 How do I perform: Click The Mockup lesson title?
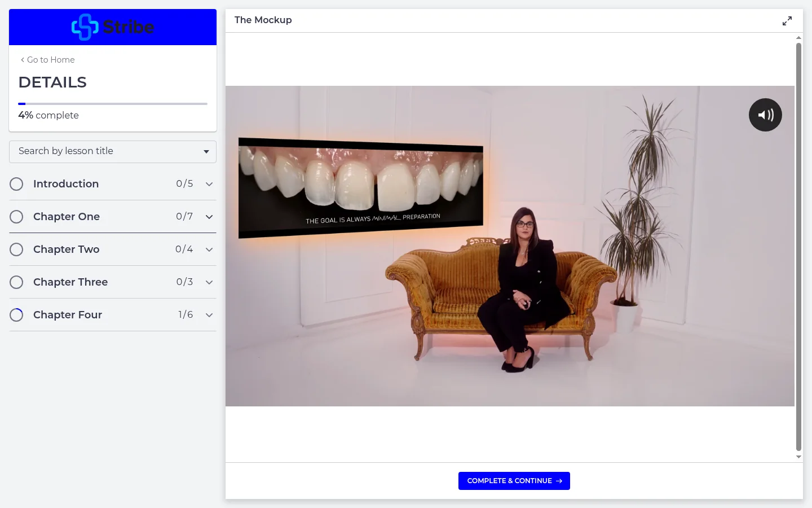click(263, 20)
